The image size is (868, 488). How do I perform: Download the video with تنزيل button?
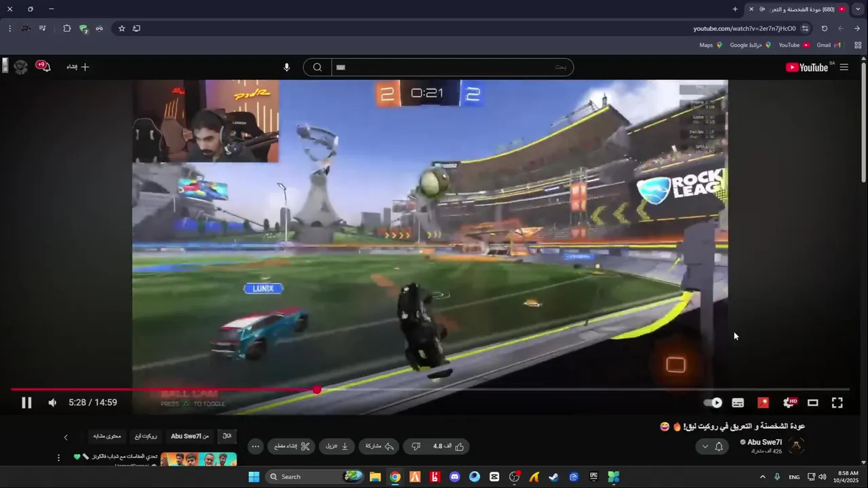[336, 446]
